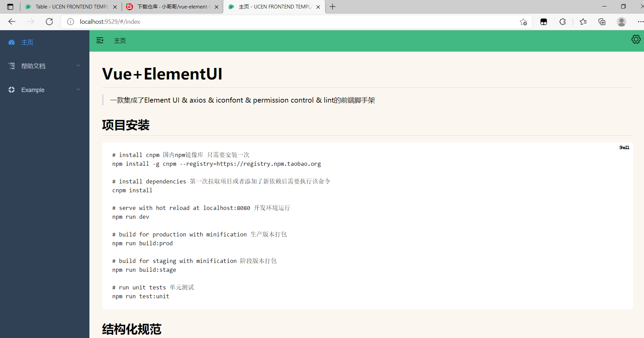Viewport: 644px width, 338px height.
Task: Open the user profile avatar
Action: (x=622, y=22)
